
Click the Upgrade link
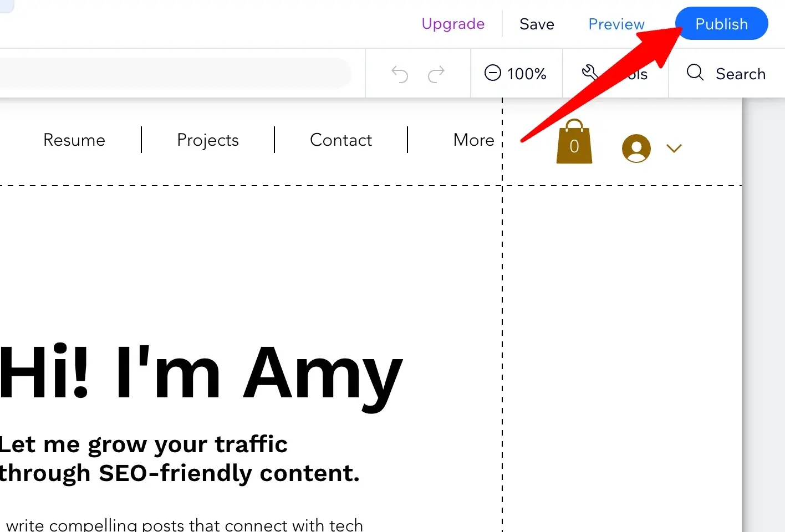click(453, 24)
